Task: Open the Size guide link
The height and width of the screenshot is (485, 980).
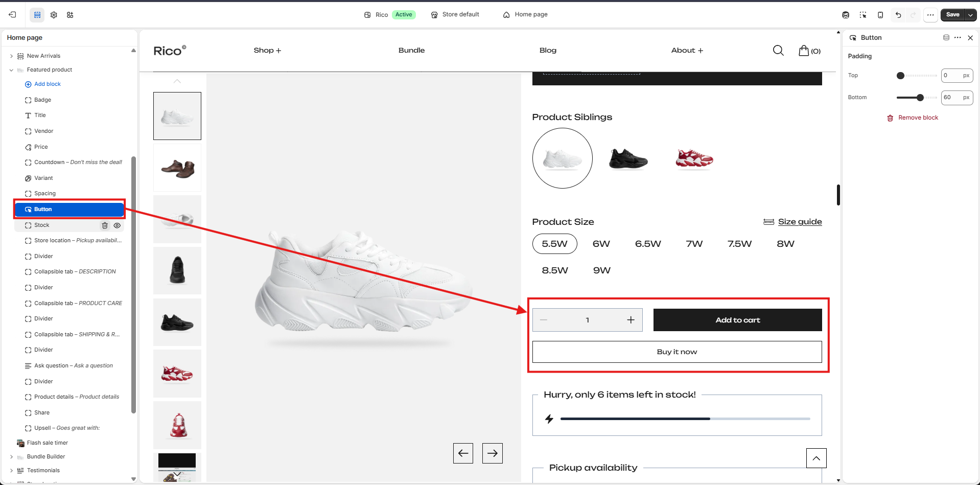Action: (x=800, y=222)
